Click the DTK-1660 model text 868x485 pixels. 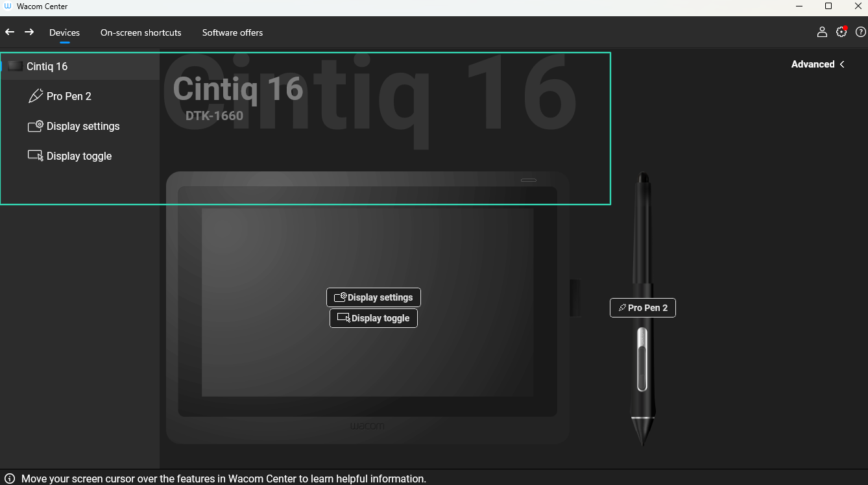tap(214, 116)
